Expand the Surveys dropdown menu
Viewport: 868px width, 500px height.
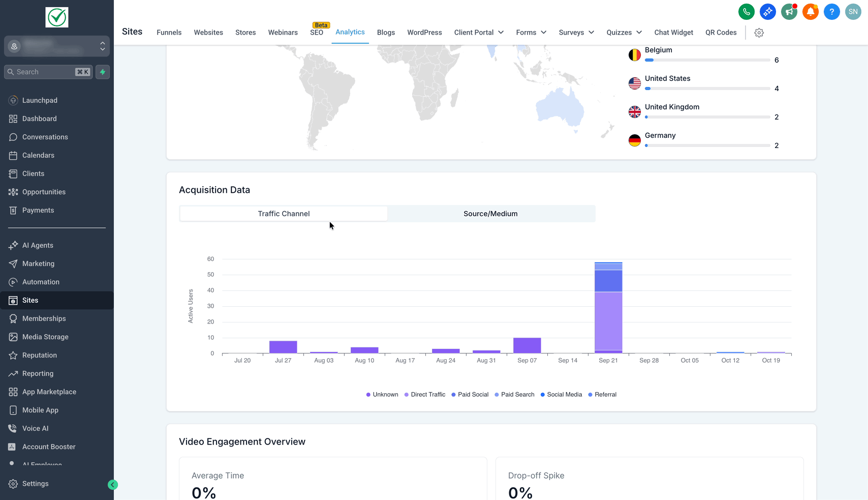click(576, 33)
